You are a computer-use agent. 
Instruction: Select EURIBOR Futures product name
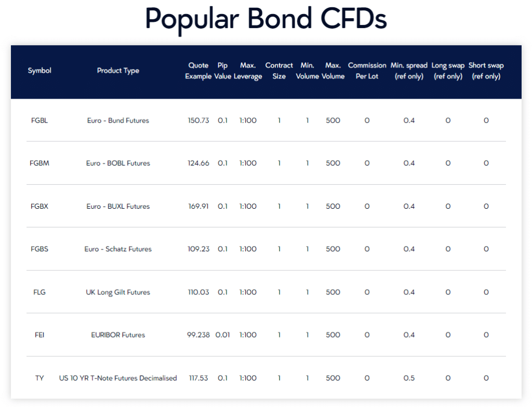point(118,335)
